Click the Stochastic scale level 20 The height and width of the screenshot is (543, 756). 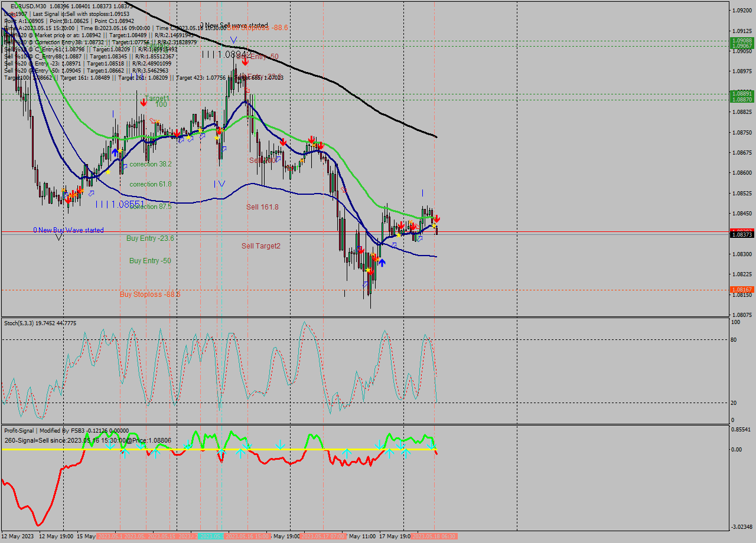tap(735, 403)
